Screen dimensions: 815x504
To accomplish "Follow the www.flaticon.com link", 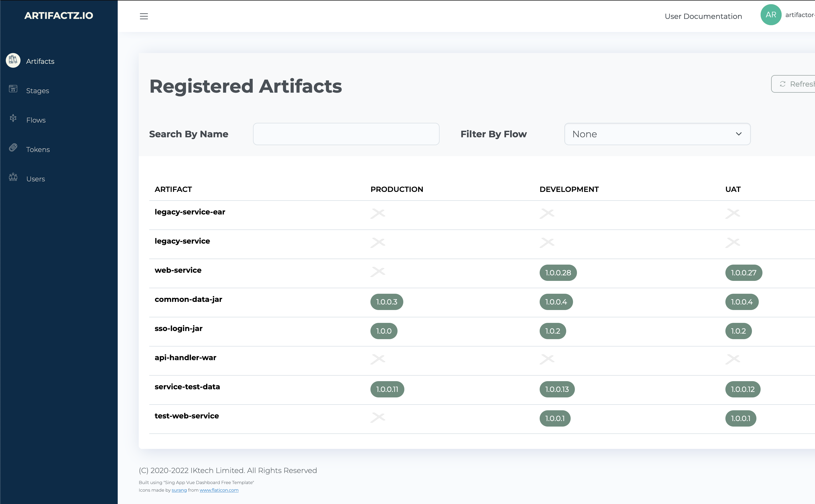I will tap(219, 490).
